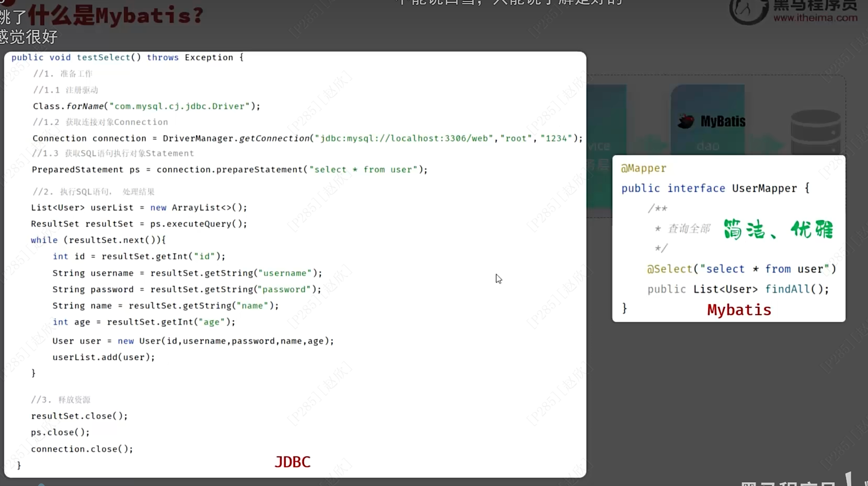Click the green 简洁、优雅 handwriting
Image resolution: width=868 pixels, height=486 pixels.
point(778,230)
